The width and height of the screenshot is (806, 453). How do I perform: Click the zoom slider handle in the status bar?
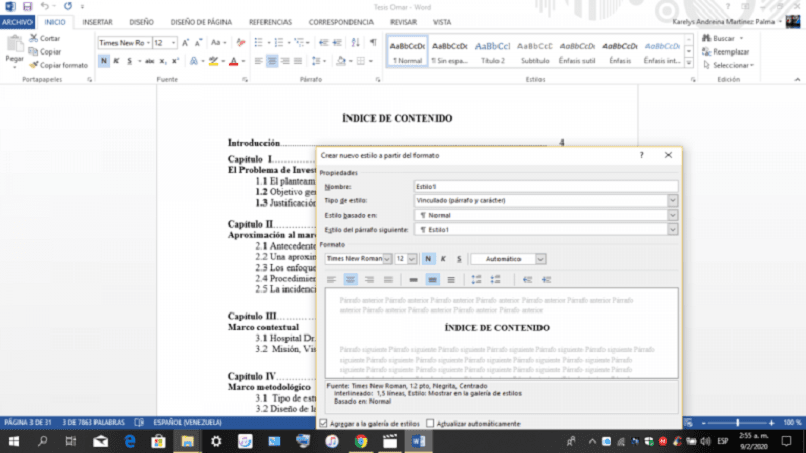tap(738, 423)
